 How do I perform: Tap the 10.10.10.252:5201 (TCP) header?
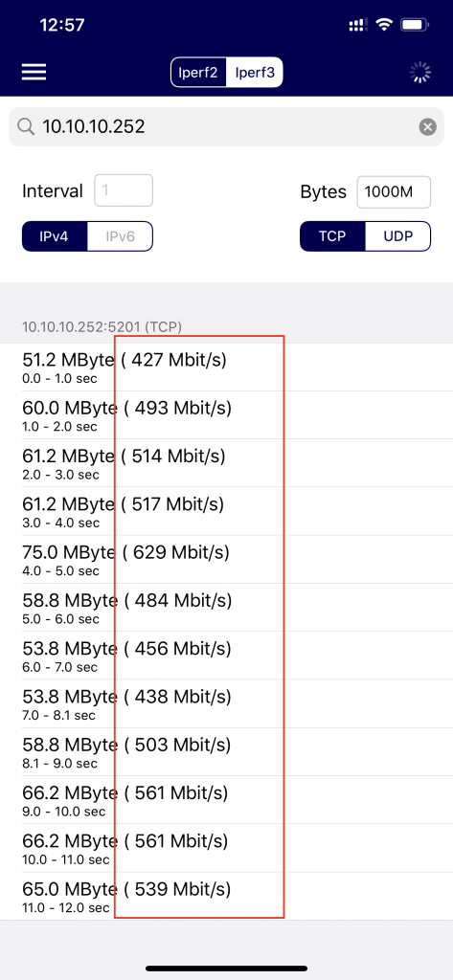pos(102,327)
